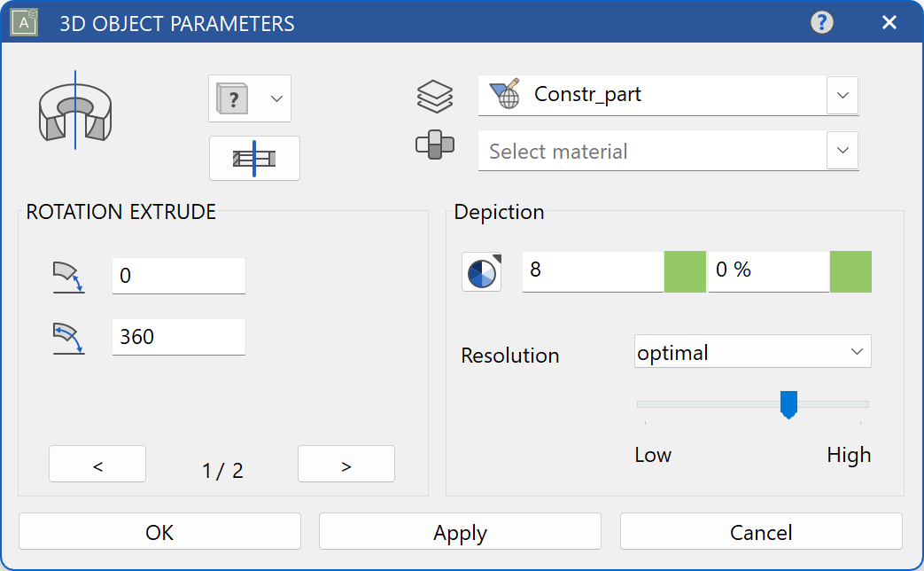
Task: Open the pie-chart depiction settings icon
Action: [x=480, y=272]
